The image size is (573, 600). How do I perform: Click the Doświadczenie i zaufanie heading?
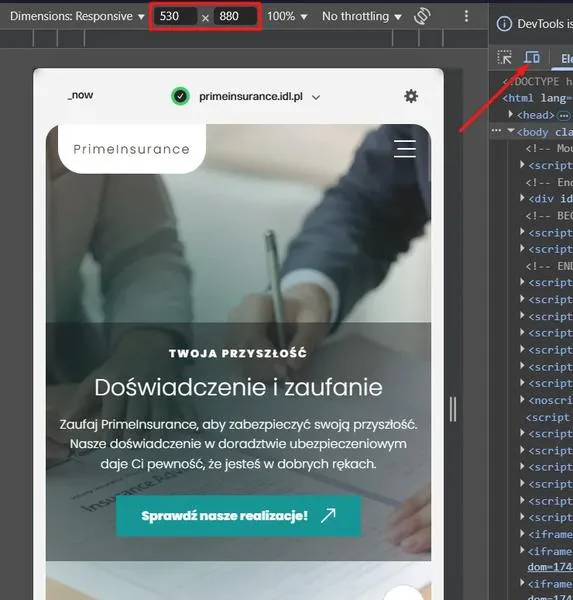coord(238,387)
